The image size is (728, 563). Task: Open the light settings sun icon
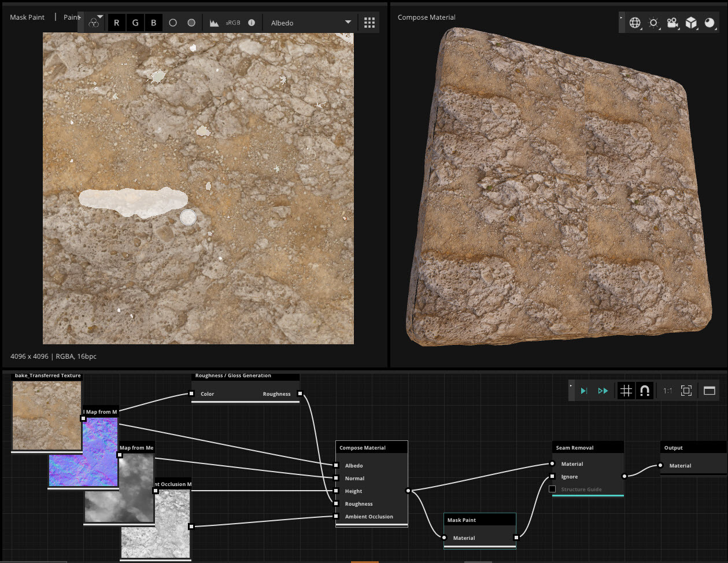[x=653, y=23]
